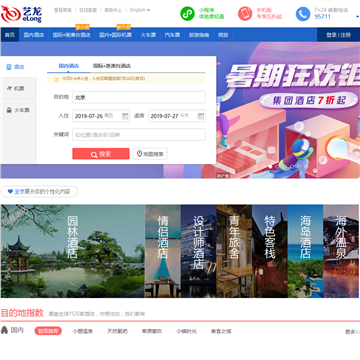360x360 pixels.
Task: Click the 更多 more link at right
Action: 352,332
